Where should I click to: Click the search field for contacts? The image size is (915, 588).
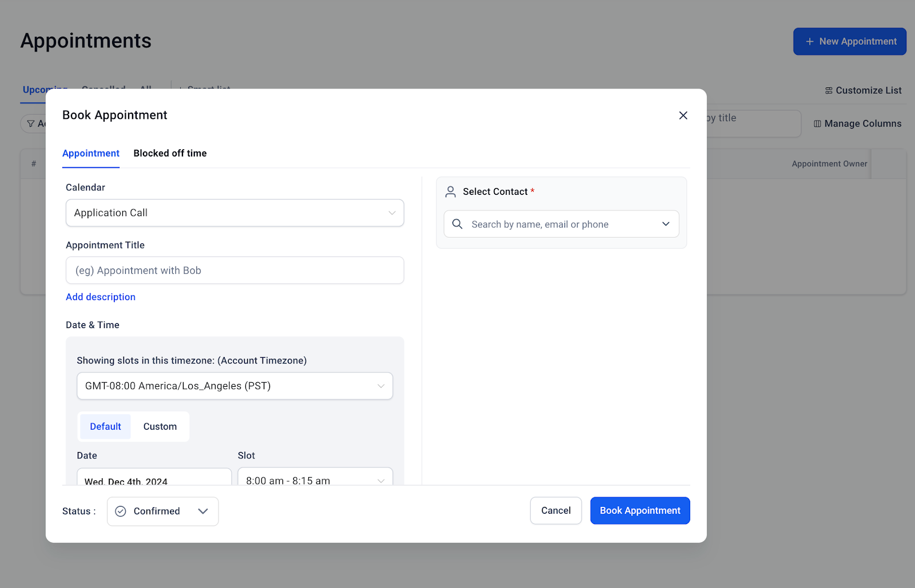pyautogui.click(x=561, y=224)
